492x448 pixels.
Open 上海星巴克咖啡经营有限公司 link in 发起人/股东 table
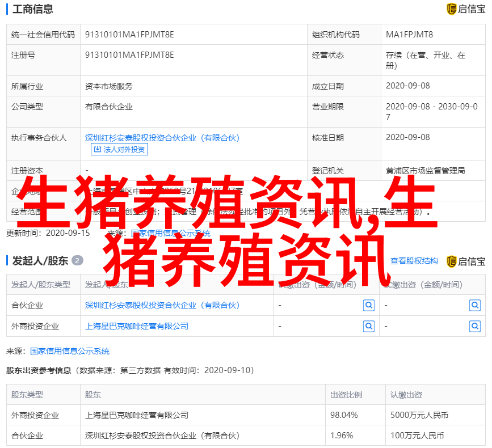(x=137, y=327)
